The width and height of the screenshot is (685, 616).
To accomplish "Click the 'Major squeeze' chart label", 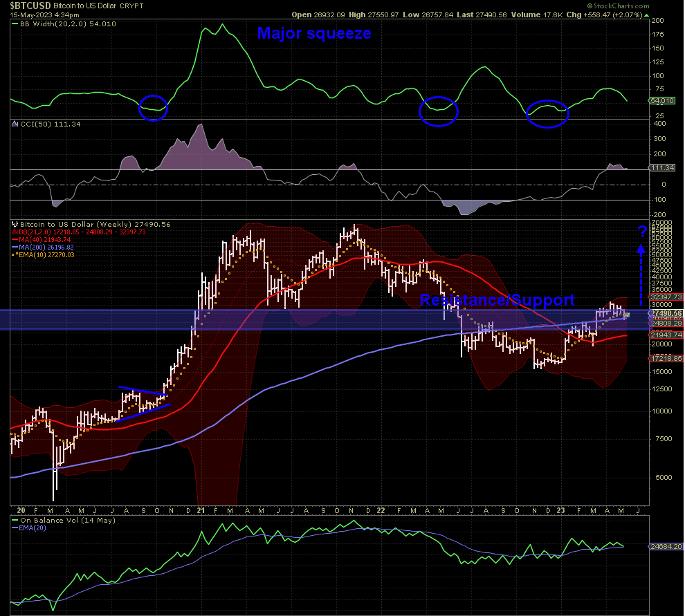I will (x=314, y=33).
